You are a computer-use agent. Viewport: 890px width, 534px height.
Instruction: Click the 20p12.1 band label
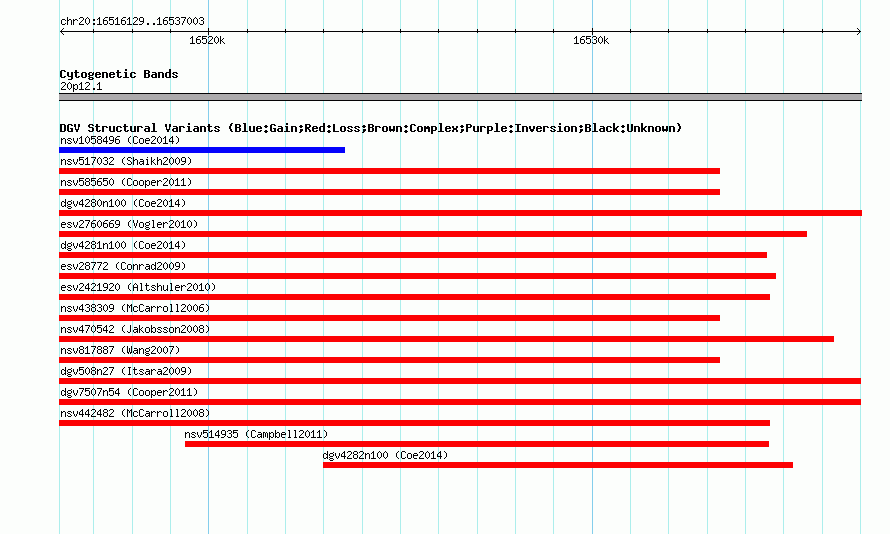click(x=81, y=86)
